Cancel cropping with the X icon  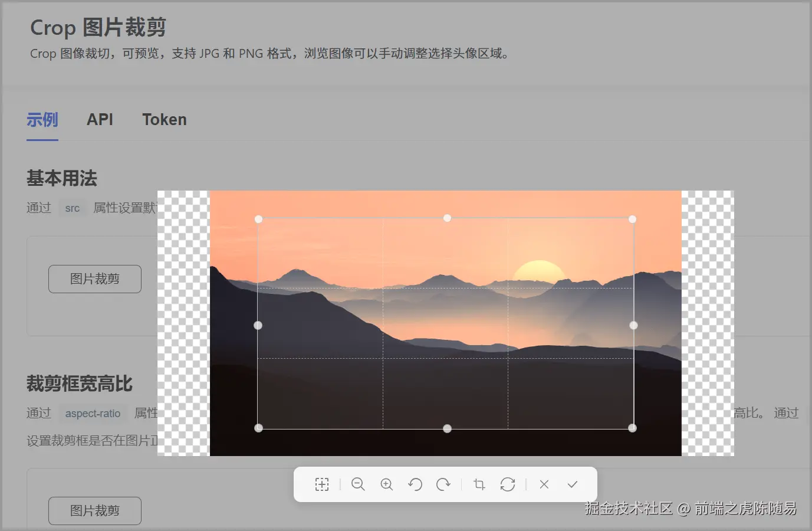[x=544, y=484]
